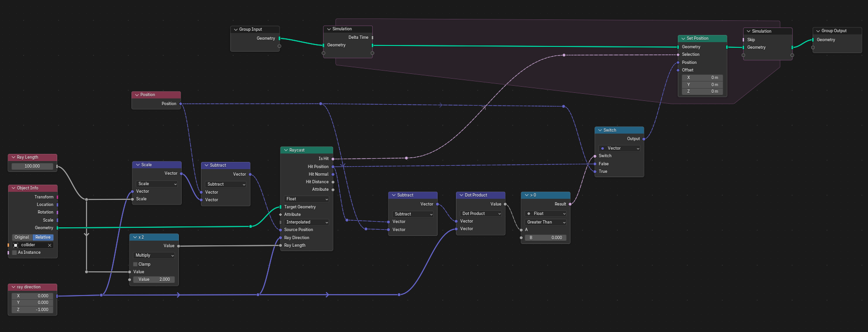Collapse the Position node
This screenshot has height=332, width=868.
pyautogui.click(x=137, y=95)
